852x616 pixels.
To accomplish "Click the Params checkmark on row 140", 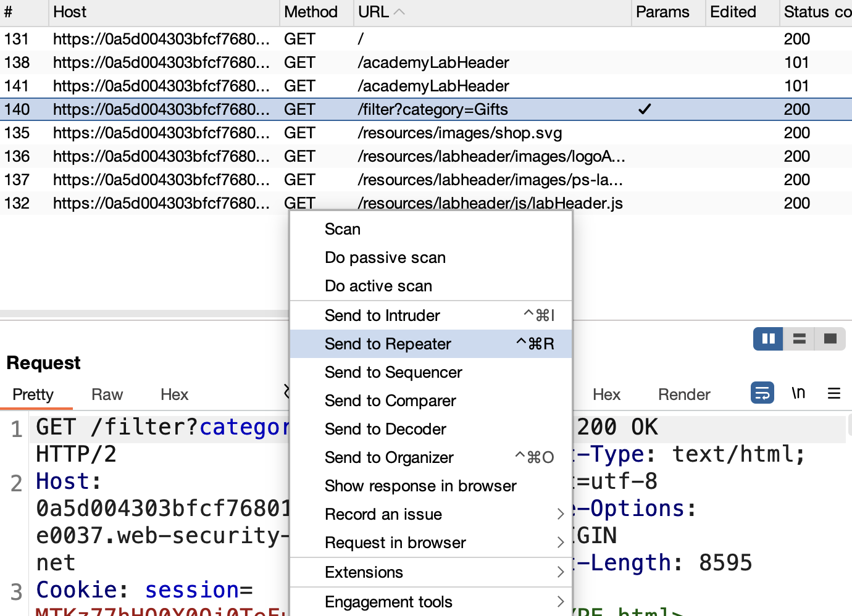I will [645, 109].
